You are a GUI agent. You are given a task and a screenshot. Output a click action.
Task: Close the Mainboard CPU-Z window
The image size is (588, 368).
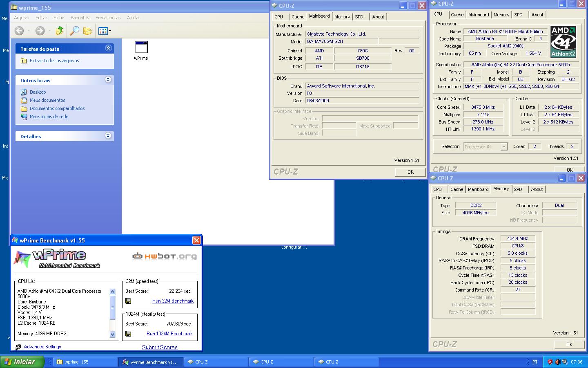click(422, 5)
